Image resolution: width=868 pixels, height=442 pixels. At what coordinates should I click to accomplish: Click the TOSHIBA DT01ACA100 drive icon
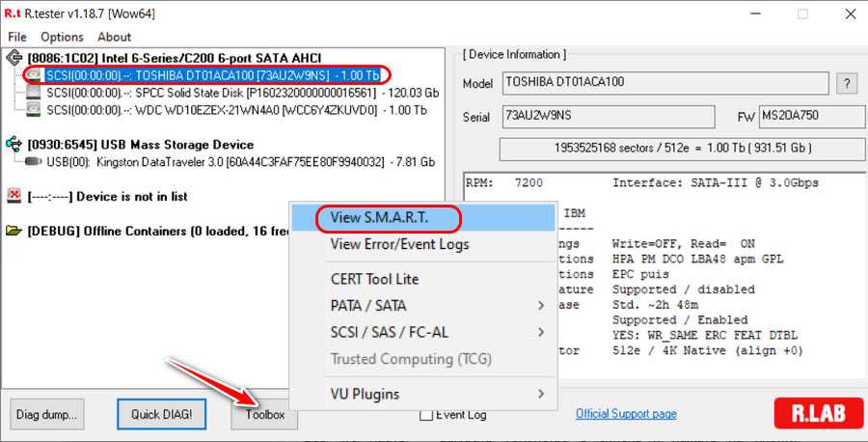(35, 75)
